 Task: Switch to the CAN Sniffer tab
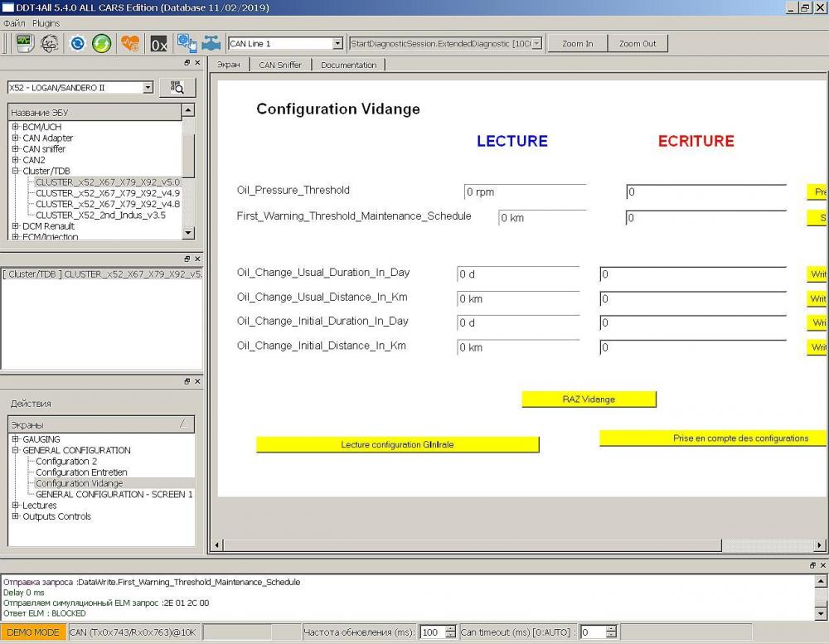pos(280,65)
